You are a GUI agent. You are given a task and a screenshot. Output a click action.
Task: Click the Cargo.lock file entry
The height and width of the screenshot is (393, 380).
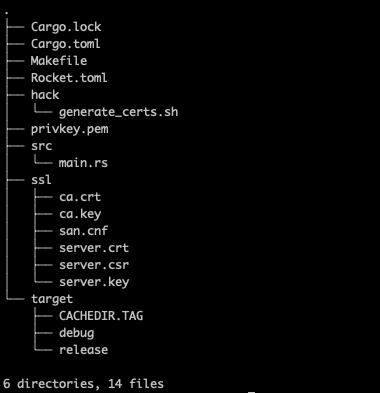pos(66,27)
